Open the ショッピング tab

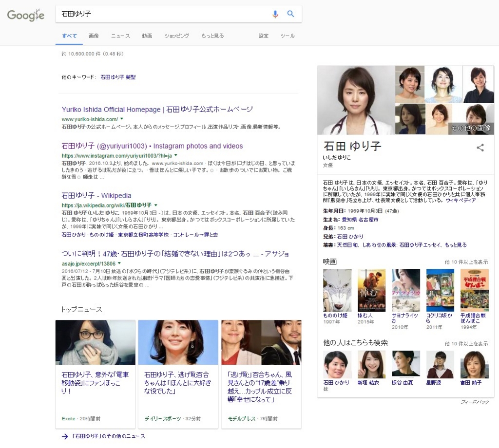(x=176, y=36)
